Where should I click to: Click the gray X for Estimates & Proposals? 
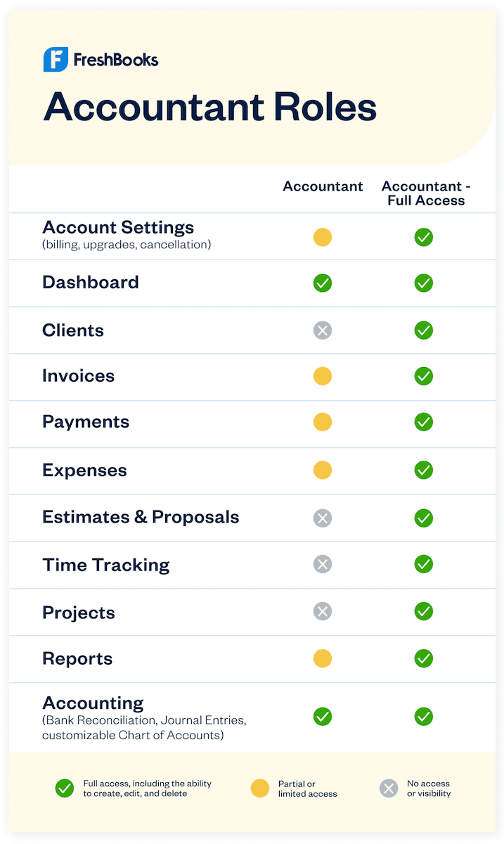click(x=323, y=518)
